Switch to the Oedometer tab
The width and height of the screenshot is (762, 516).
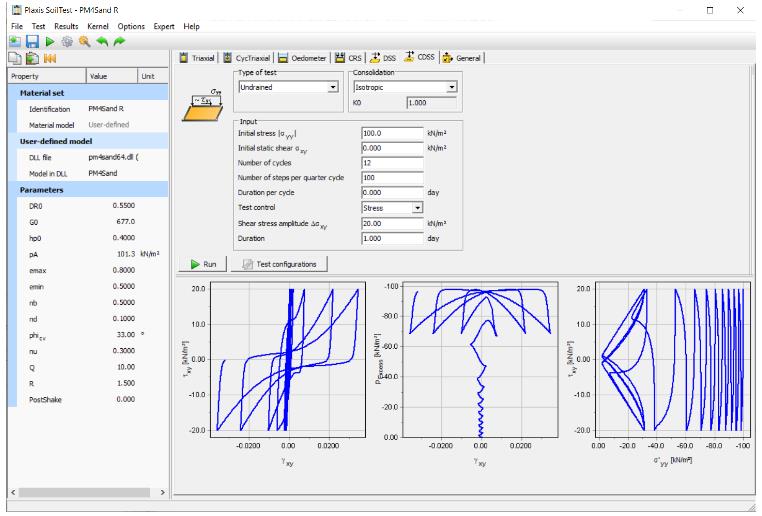(301, 58)
